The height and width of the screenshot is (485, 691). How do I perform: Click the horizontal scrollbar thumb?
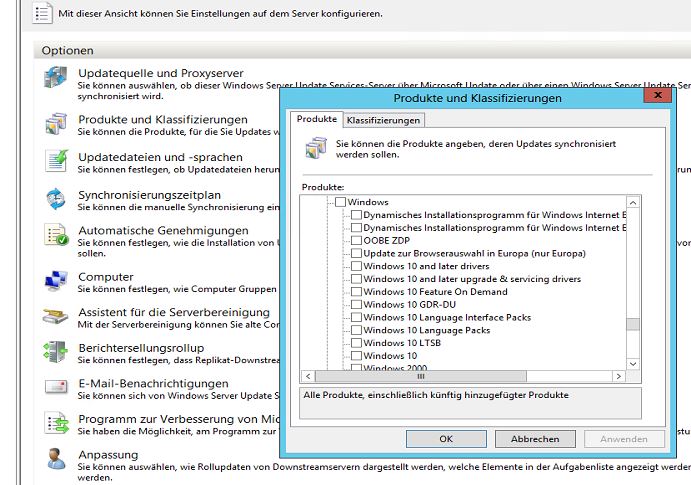[421, 376]
